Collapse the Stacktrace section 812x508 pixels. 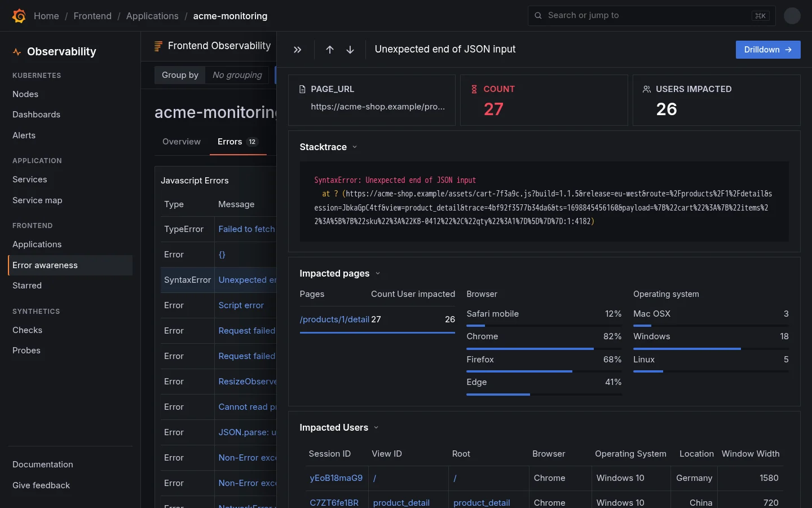[355, 147]
